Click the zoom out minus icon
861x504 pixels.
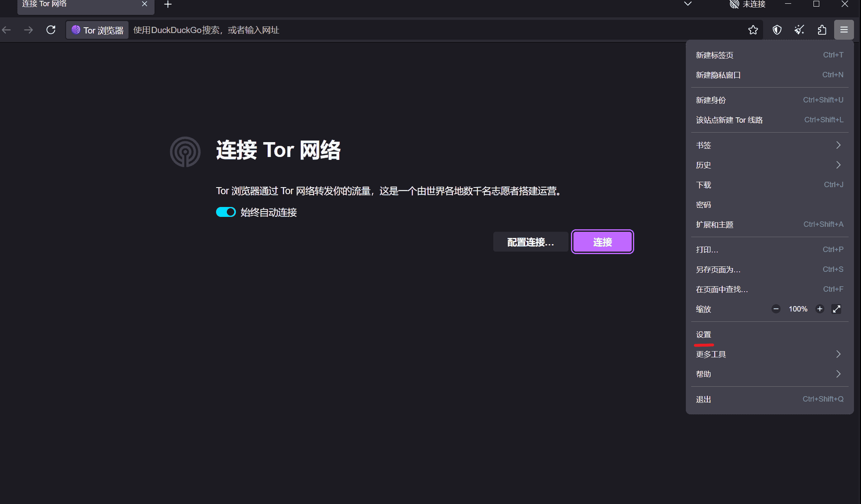click(x=776, y=309)
